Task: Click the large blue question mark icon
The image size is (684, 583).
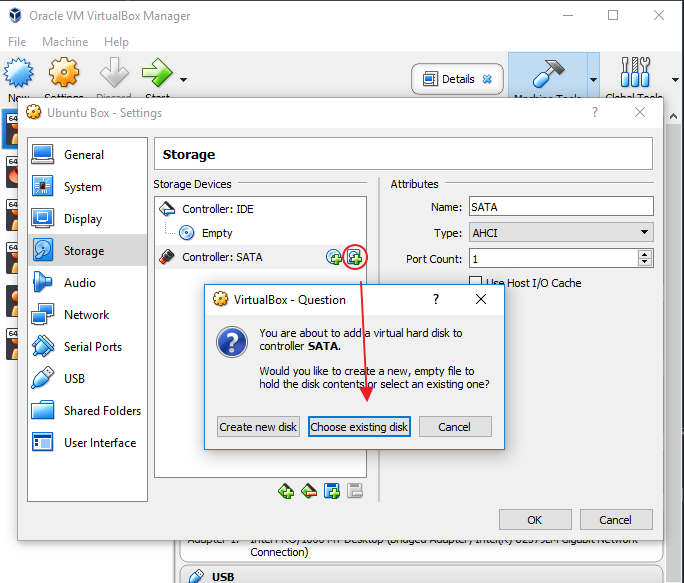Action: tap(232, 342)
